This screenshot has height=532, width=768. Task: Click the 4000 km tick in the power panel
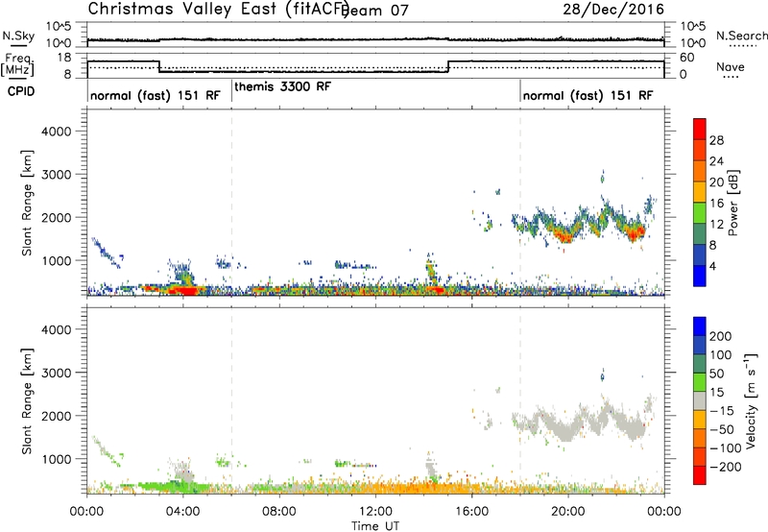(x=56, y=132)
